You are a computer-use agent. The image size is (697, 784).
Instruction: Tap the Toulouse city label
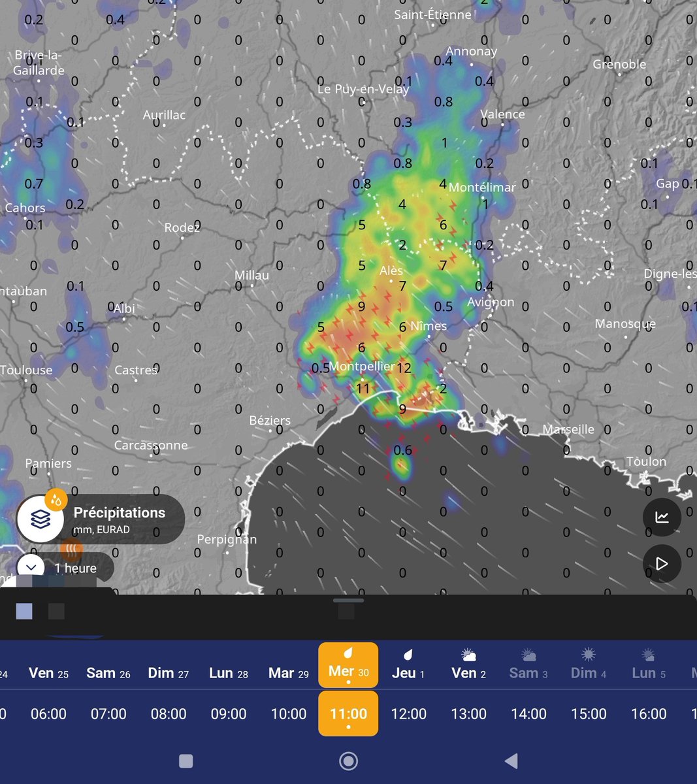coord(26,370)
